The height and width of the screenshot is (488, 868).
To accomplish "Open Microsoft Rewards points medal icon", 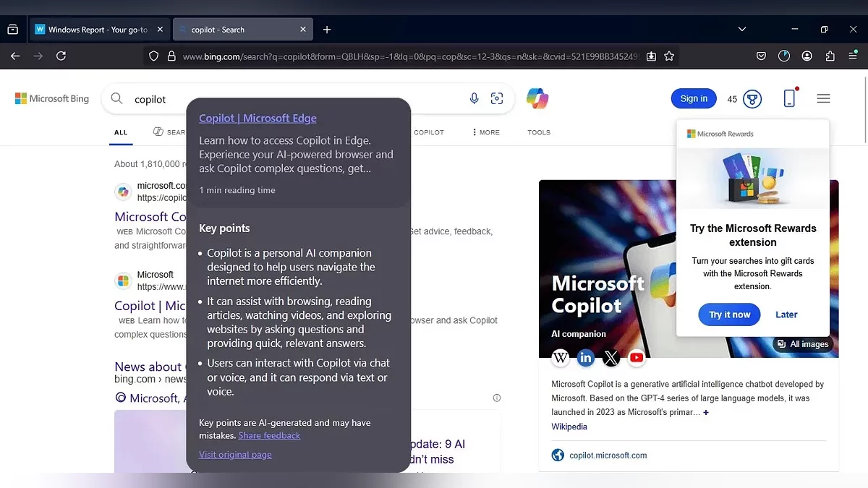I will (752, 99).
